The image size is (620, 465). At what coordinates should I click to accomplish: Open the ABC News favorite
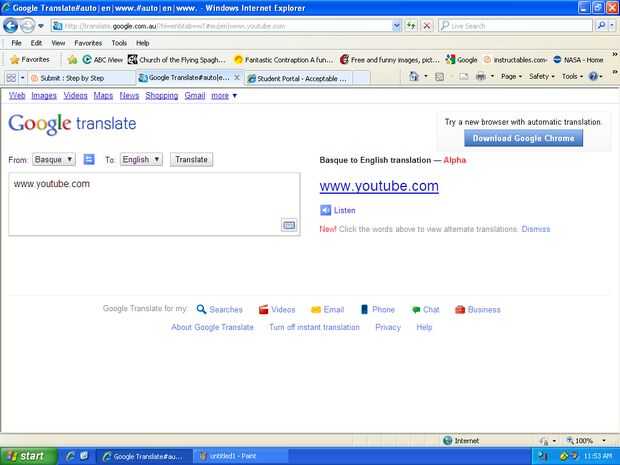click(103, 60)
